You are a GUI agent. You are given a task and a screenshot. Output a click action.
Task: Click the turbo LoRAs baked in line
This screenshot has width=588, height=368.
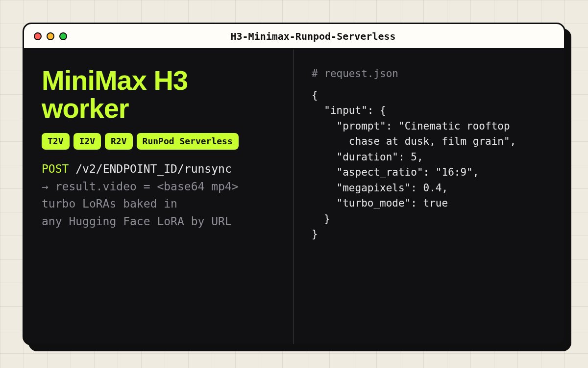tap(109, 204)
